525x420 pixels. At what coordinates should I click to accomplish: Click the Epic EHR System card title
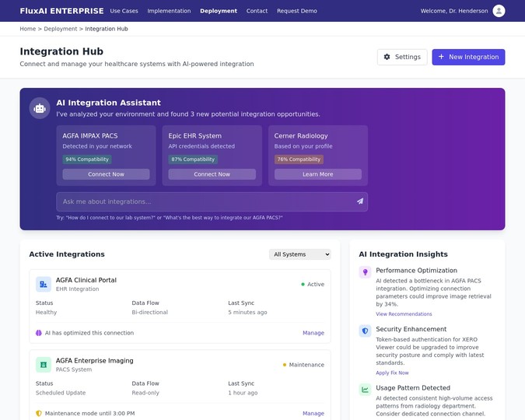[x=195, y=135]
